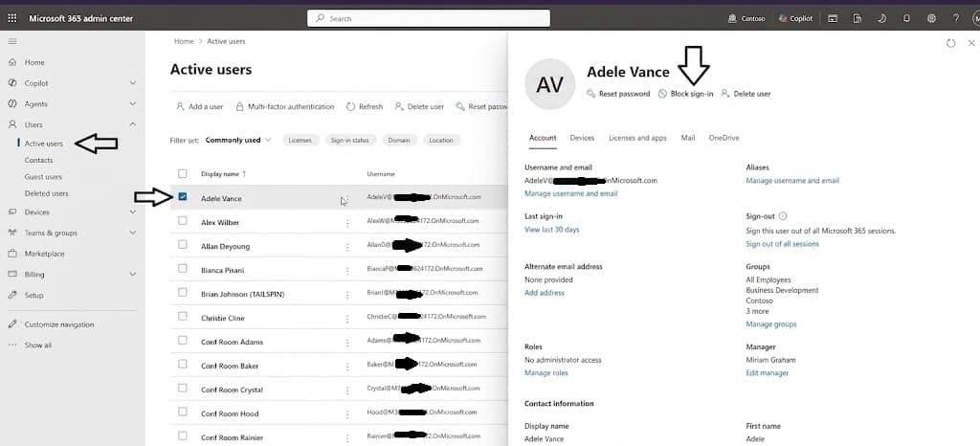Check the Bianca Pisani row checkbox

(x=183, y=269)
